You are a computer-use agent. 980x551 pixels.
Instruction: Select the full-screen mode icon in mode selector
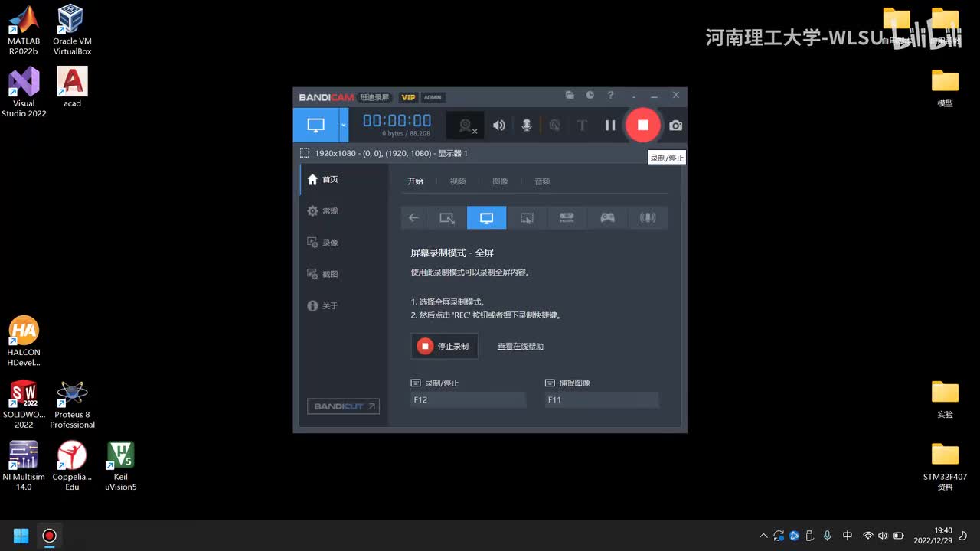click(486, 217)
